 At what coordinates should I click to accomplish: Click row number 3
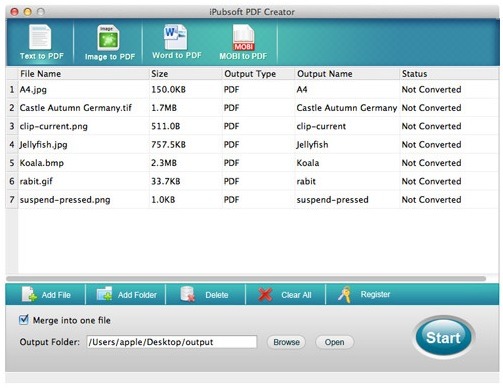coord(12,126)
